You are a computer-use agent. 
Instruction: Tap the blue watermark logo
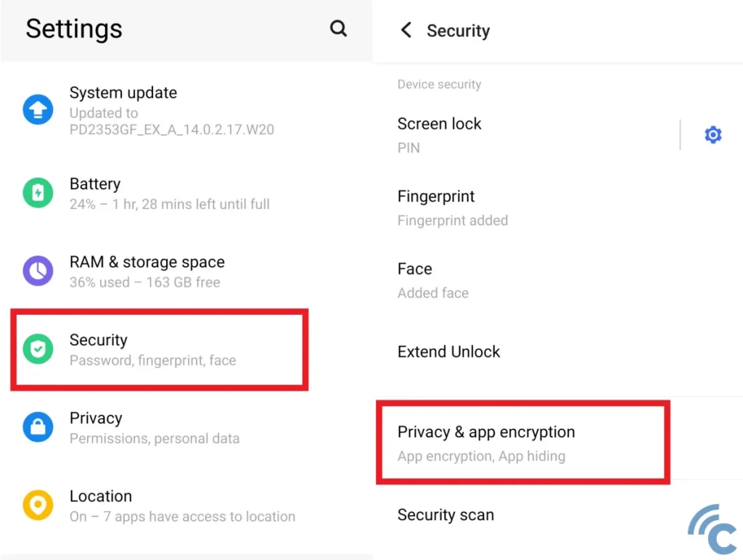[713, 530]
